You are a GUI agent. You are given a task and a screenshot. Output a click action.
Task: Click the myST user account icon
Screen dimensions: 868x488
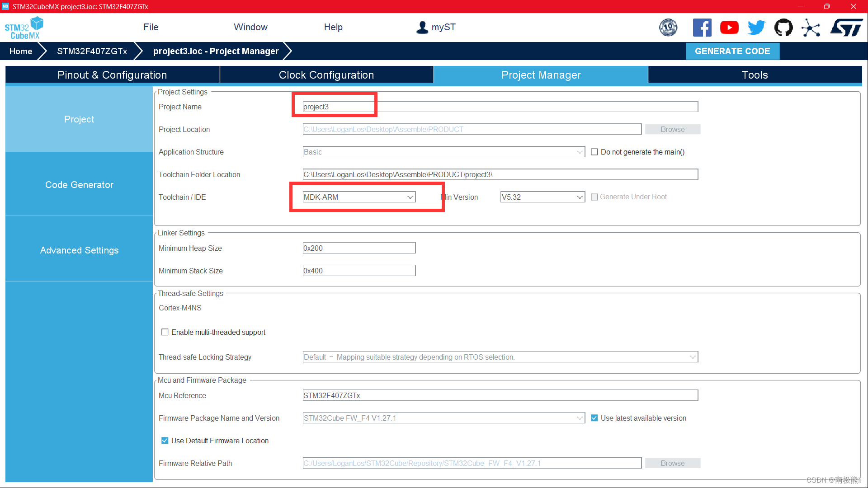[422, 27]
